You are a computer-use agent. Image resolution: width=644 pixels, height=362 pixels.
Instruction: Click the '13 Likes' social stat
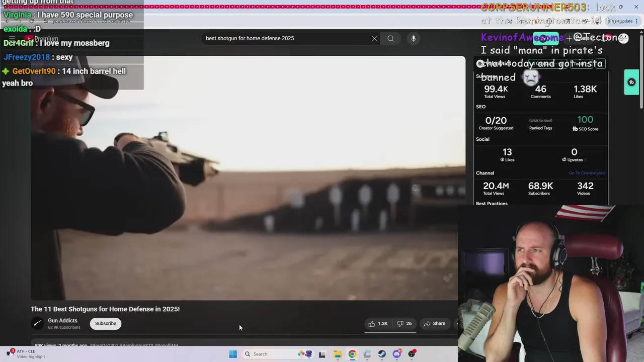[x=507, y=154]
